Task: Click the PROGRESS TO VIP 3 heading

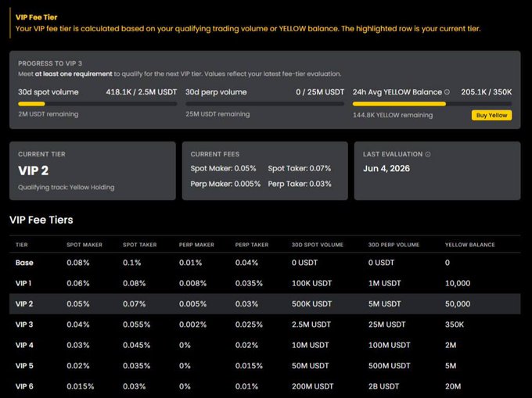Action: coord(50,63)
